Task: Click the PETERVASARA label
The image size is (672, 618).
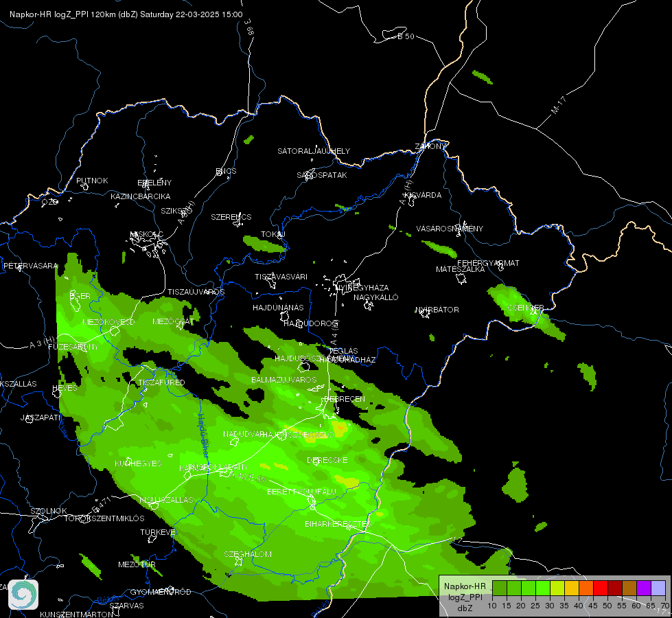Action: point(30,266)
